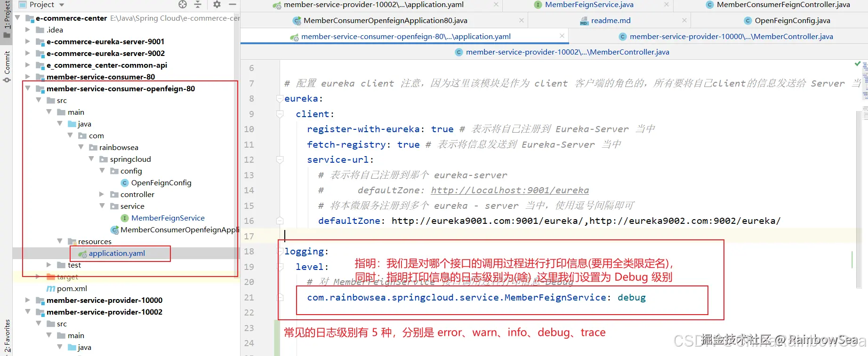Viewport: 868px width, 356px height.
Task: Open the localhost:9001/eureka link in comment
Action: (510, 190)
